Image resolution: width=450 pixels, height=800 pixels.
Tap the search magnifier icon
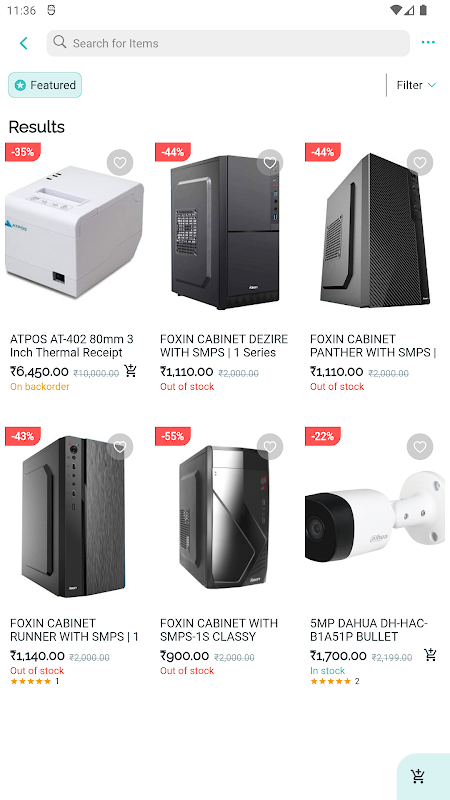pos(60,42)
